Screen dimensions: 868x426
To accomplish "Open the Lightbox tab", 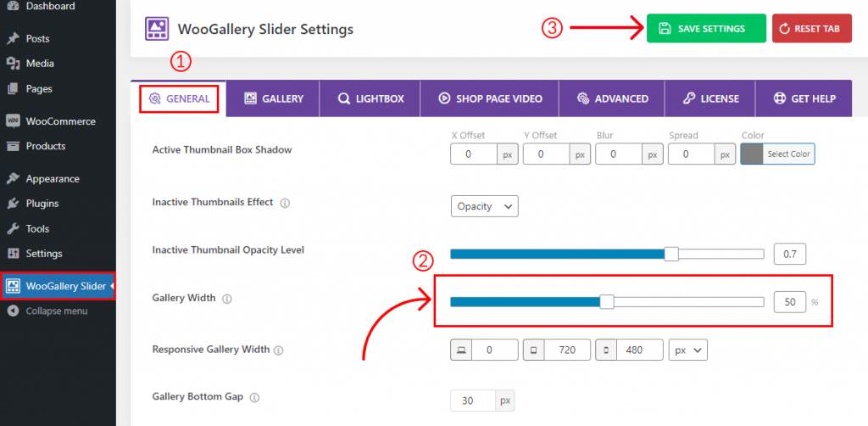I will click(x=370, y=98).
